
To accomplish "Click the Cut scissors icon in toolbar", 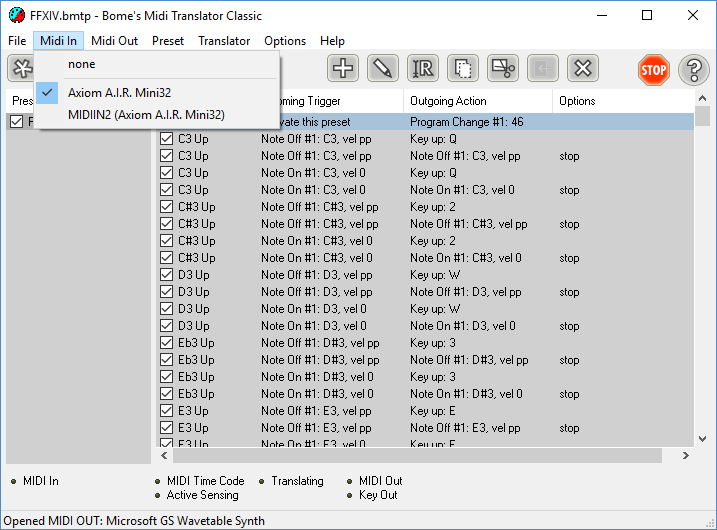I will pyautogui.click(x=503, y=68).
